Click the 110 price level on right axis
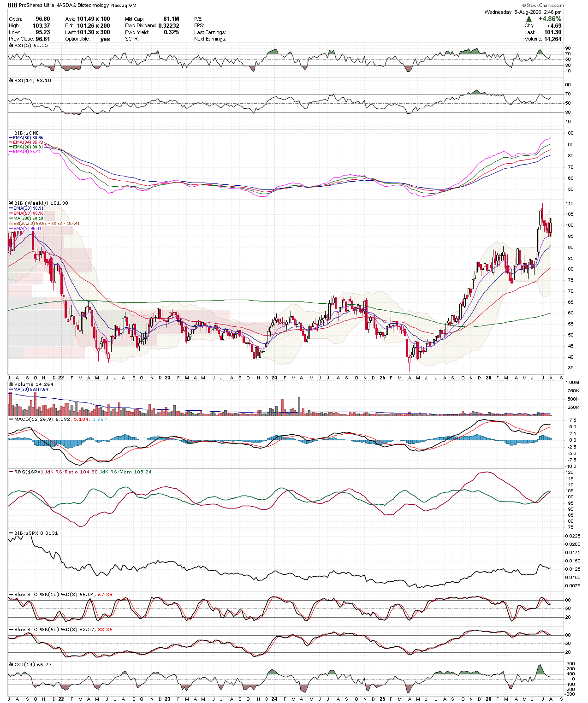 pyautogui.click(x=570, y=204)
